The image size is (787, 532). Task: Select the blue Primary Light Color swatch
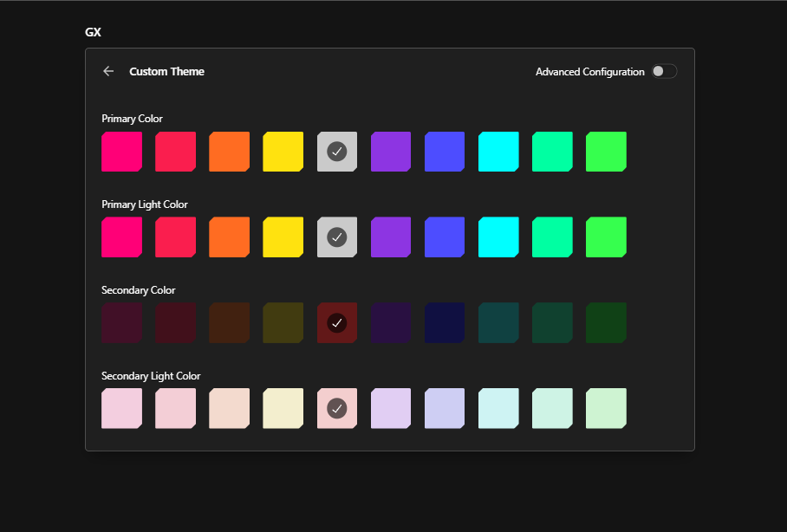click(445, 237)
